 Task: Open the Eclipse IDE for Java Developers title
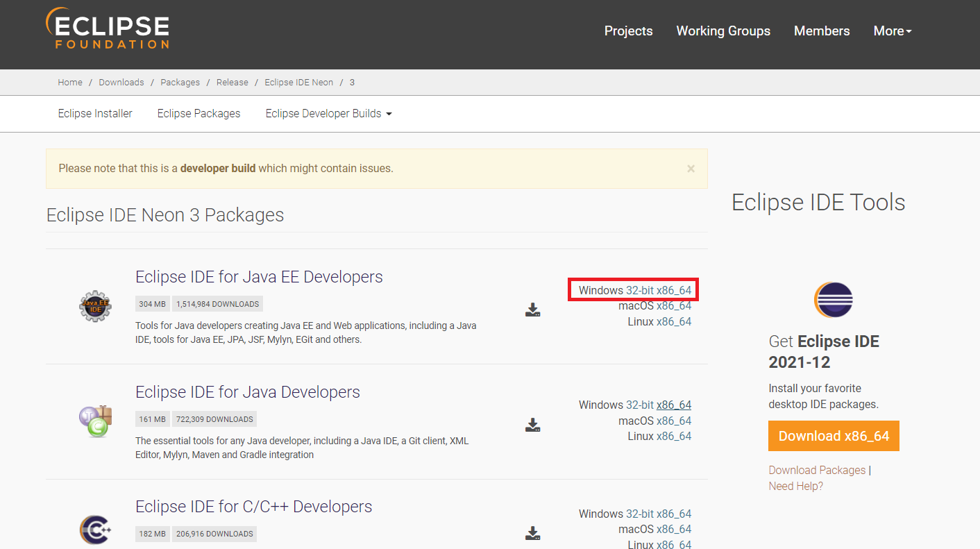click(248, 391)
